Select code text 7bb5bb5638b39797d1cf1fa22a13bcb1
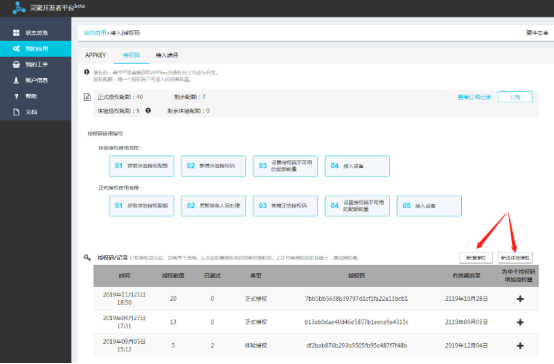Viewport: 554px width, 364px height. (x=356, y=299)
